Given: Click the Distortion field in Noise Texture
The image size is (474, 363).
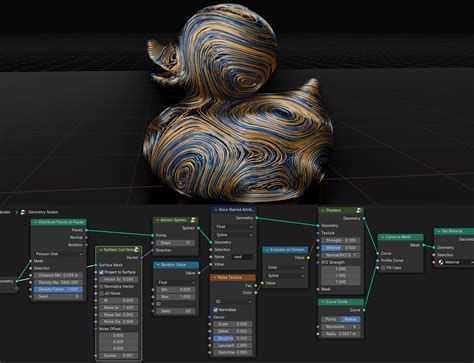Looking at the screenshot, I should [x=233, y=352].
